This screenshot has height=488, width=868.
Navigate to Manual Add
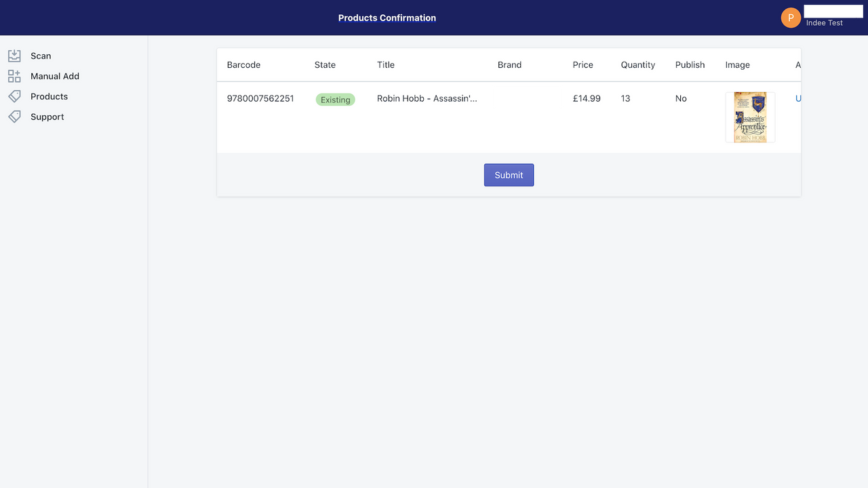point(54,76)
